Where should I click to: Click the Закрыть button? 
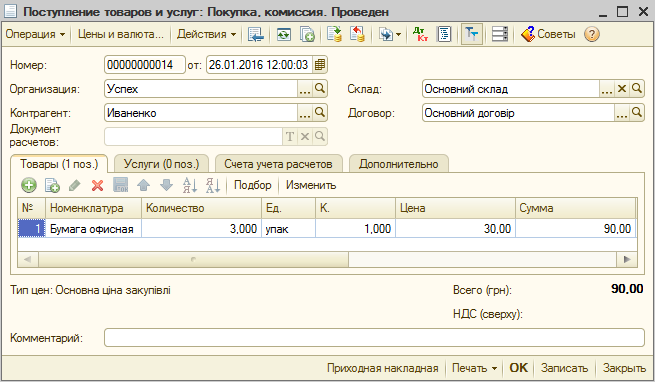pyautogui.click(x=624, y=368)
